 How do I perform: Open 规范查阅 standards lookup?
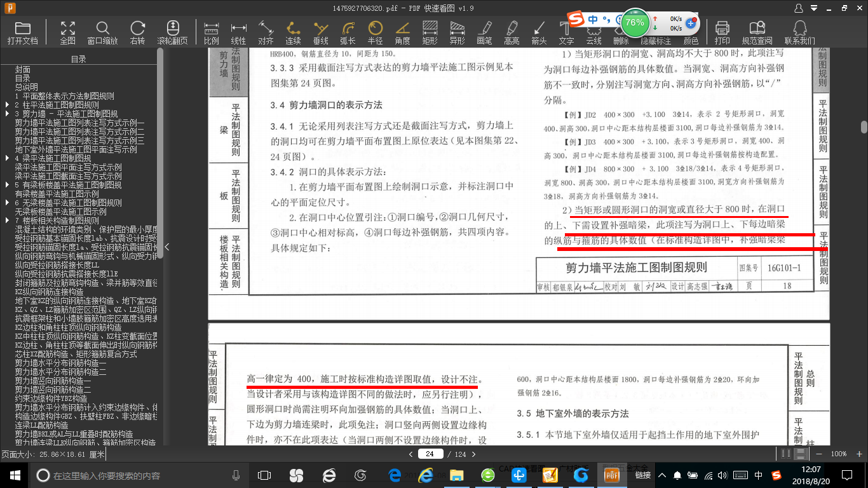[757, 32]
